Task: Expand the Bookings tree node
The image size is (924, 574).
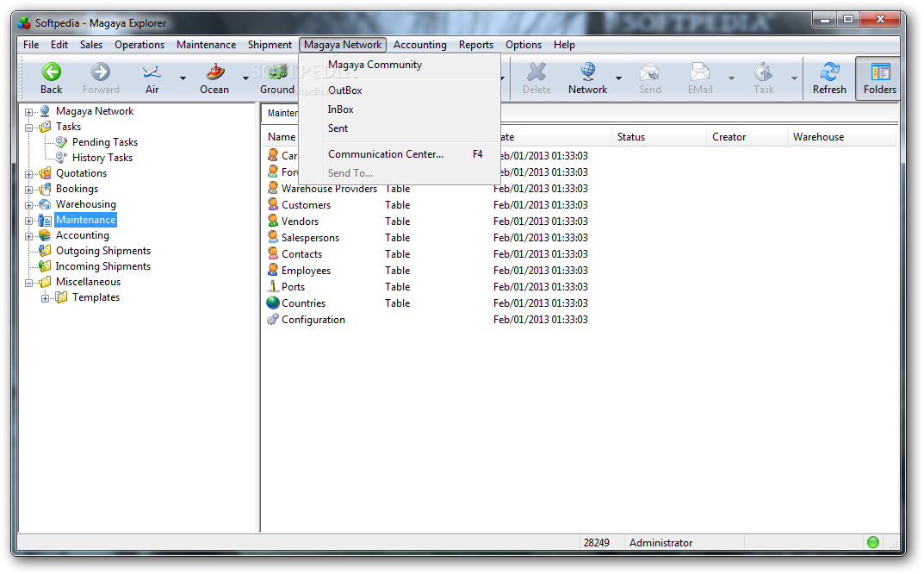Action: [x=29, y=190]
